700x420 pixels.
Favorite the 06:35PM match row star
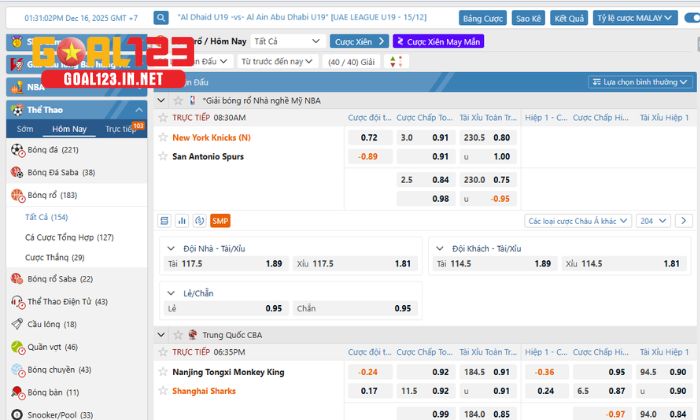(163, 352)
